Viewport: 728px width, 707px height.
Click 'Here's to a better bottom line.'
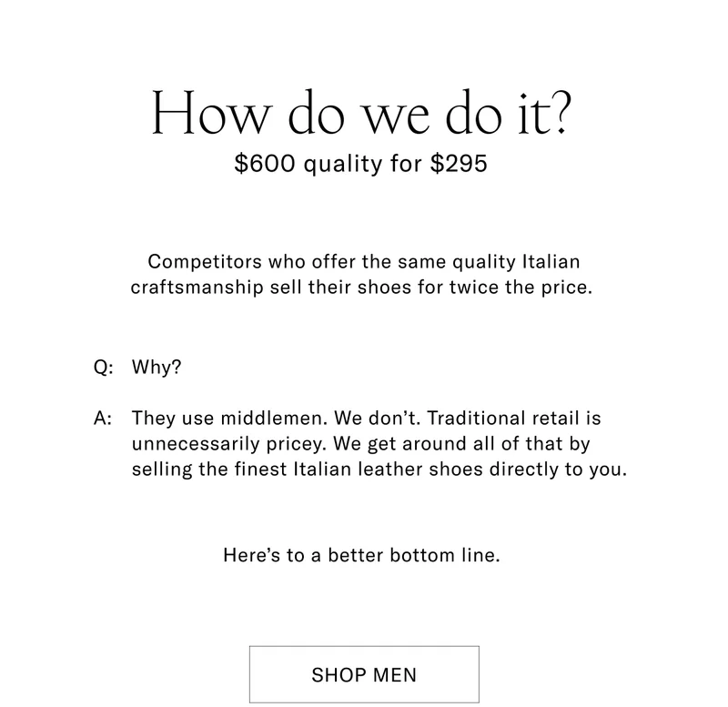click(x=364, y=554)
